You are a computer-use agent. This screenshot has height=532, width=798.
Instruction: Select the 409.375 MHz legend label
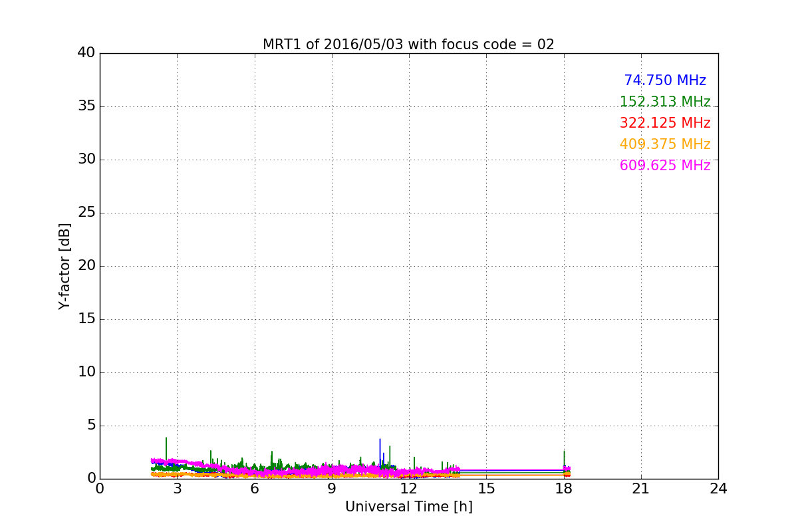point(665,144)
